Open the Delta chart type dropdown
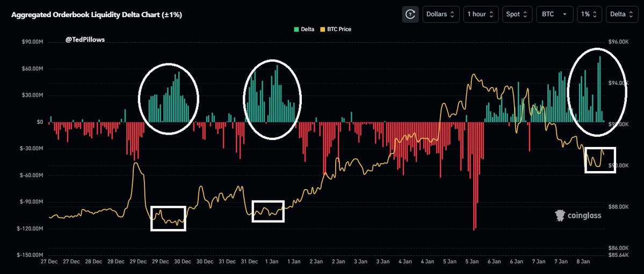The width and height of the screenshot is (644, 274). pyautogui.click(x=621, y=14)
